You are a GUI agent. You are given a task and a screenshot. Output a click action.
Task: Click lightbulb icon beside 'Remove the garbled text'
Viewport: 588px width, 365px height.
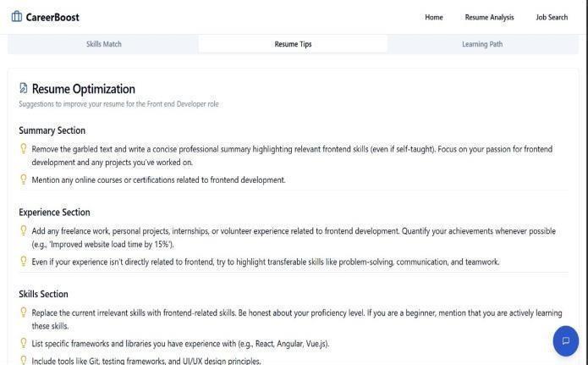[x=24, y=149]
